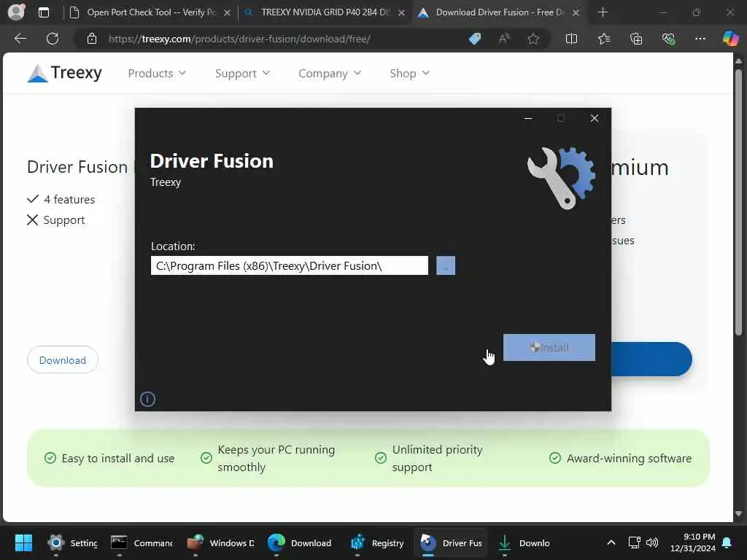Open Command Prompt from the taskbar

[141, 542]
